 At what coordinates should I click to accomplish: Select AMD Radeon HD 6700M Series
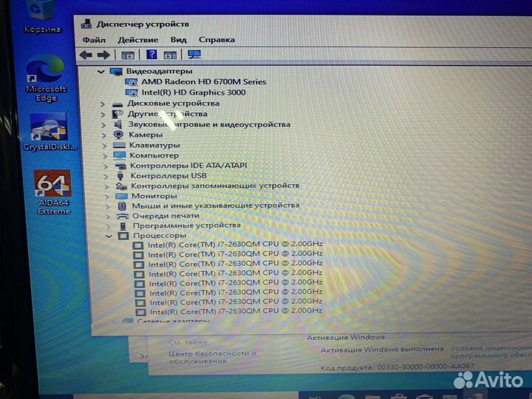[204, 82]
